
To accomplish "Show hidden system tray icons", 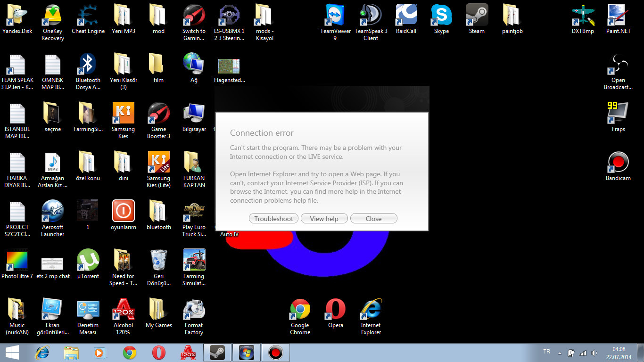I will 560,353.
